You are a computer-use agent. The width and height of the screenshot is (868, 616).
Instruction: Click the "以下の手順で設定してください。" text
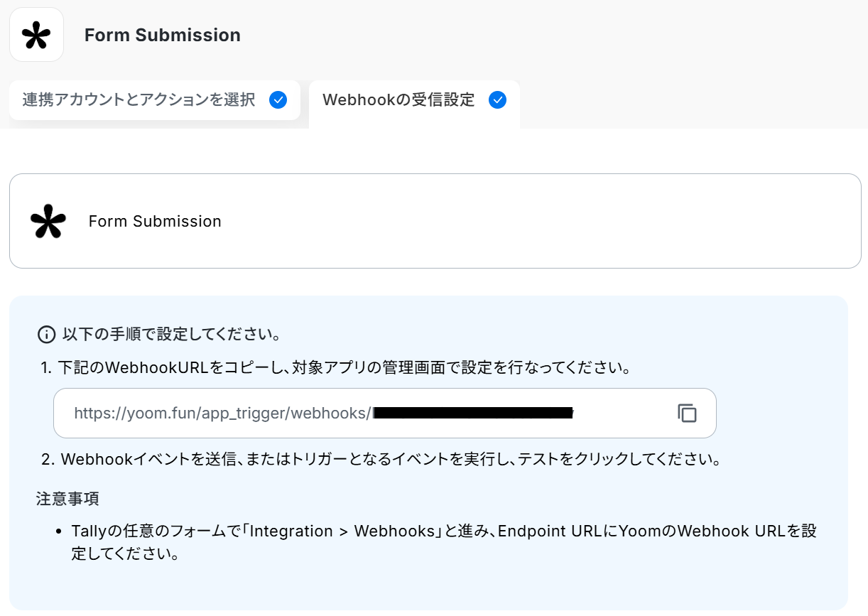tap(171, 334)
